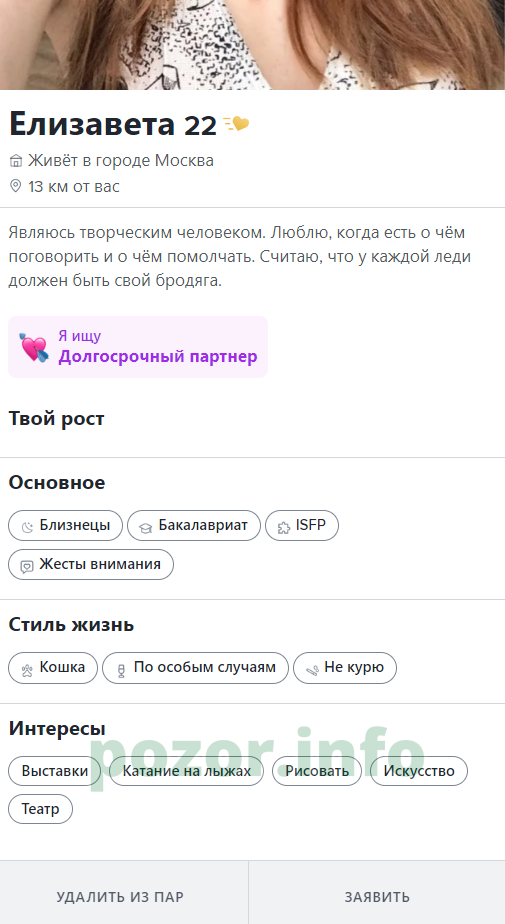Select the Выставки interest tag
Image resolution: width=505 pixels, height=924 pixels.
(x=55, y=771)
